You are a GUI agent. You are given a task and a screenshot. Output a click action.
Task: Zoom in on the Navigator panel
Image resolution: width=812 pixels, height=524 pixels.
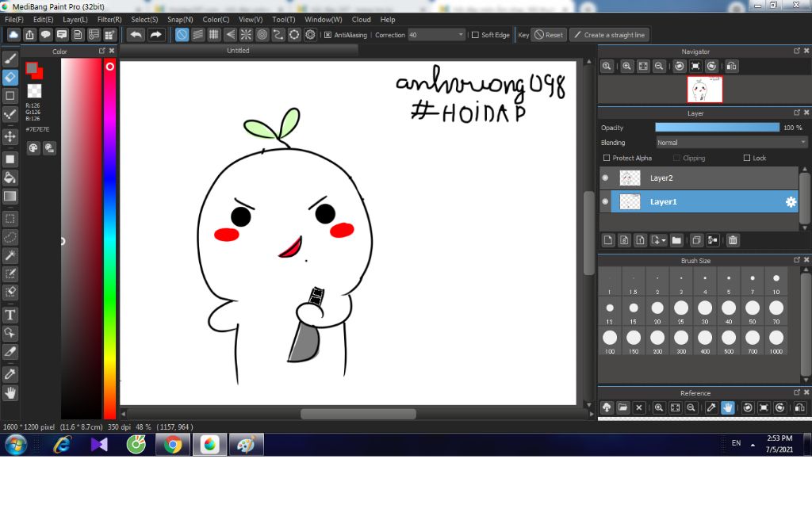pyautogui.click(x=626, y=67)
